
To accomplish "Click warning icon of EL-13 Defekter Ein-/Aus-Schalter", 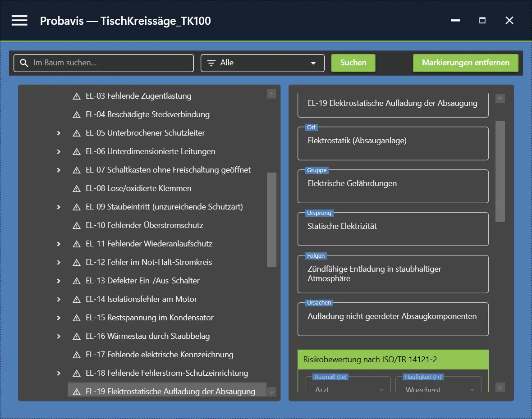I will coord(77,281).
